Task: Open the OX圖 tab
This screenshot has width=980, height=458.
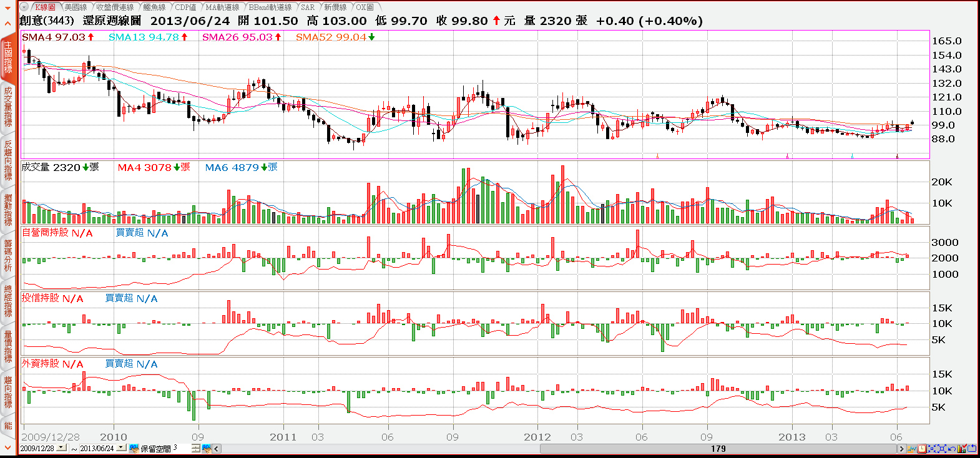Action: pos(365,7)
